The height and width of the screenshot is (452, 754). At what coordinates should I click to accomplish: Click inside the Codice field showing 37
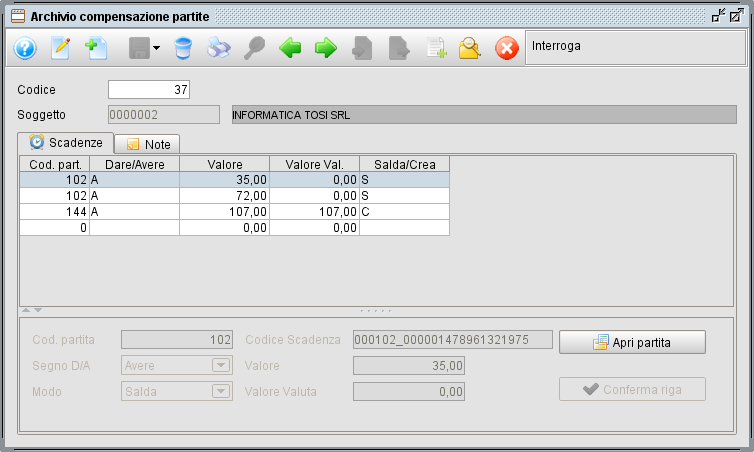coord(149,89)
